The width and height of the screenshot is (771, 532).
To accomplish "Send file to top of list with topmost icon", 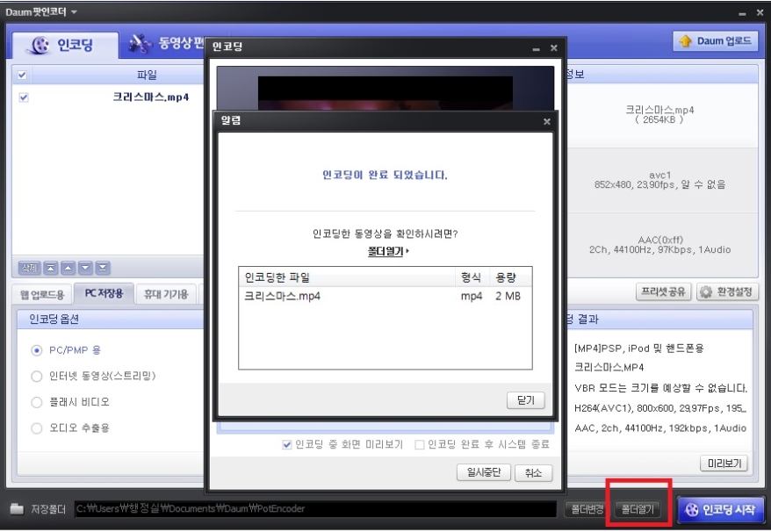I will tap(50, 267).
